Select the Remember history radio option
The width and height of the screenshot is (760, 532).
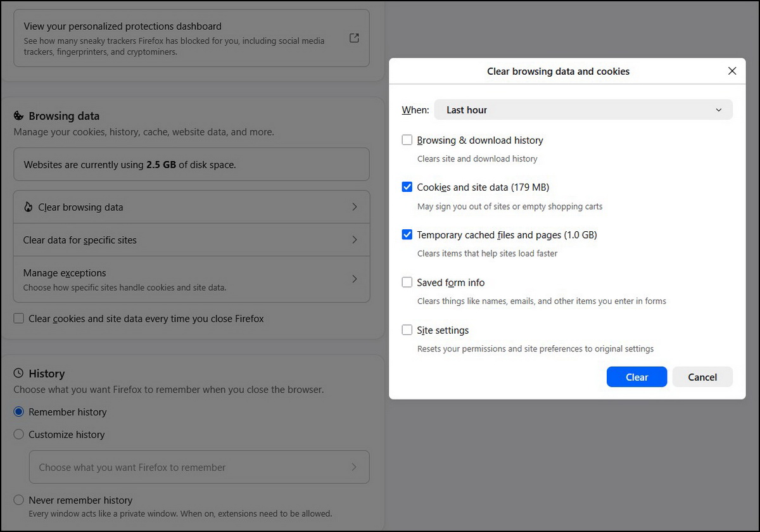19,412
